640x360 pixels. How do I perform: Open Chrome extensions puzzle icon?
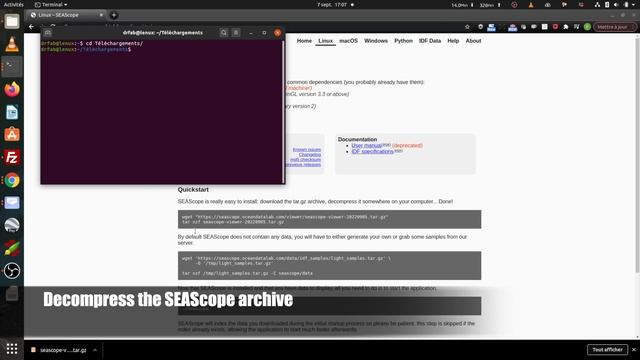566,27
